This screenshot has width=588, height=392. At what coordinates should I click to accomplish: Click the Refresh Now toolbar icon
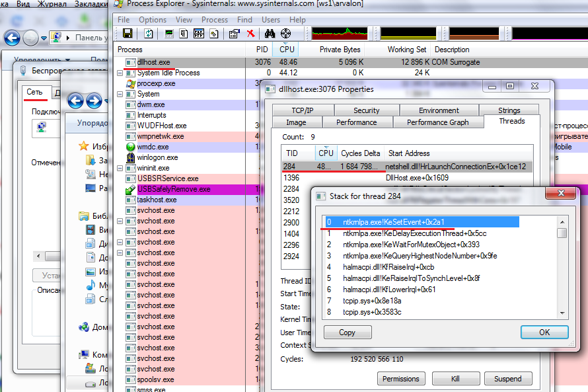(x=149, y=34)
